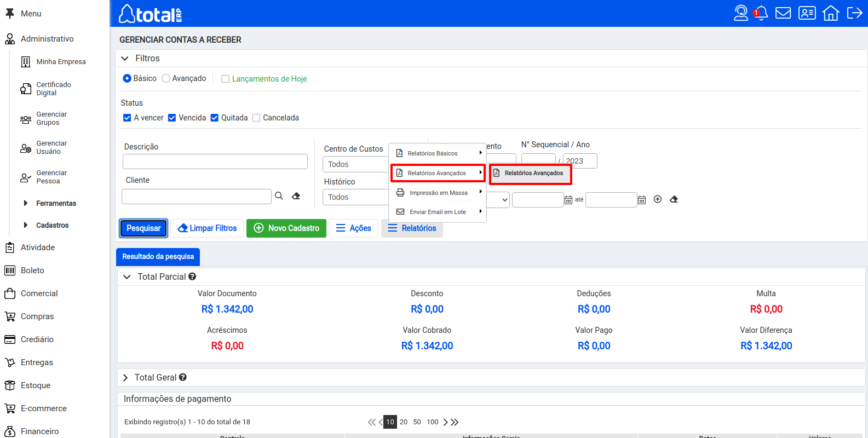Open the support agent icon in header
Viewport: 868px width, 438px height.
point(740,13)
